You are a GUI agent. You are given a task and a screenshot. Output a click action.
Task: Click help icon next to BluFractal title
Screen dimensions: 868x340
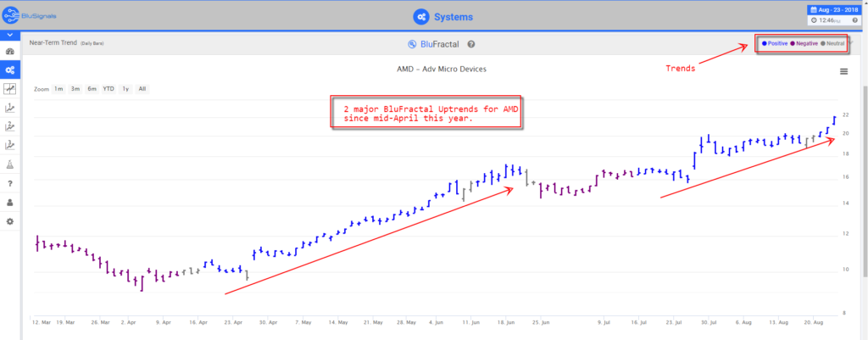click(x=470, y=44)
